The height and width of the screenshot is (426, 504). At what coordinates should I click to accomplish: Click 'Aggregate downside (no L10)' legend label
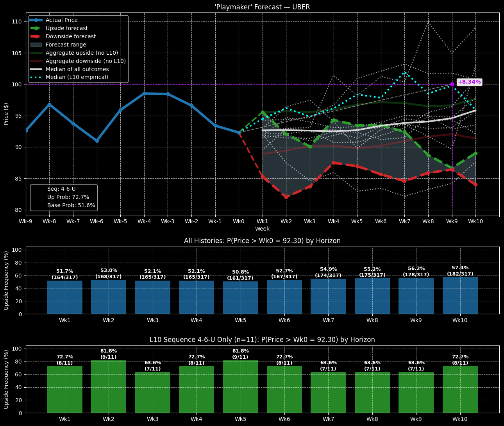(x=86, y=61)
